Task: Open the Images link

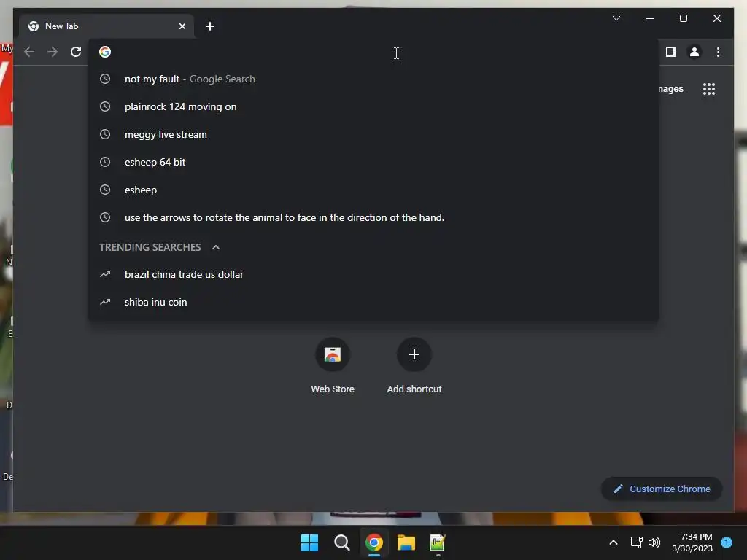Action: (x=671, y=89)
